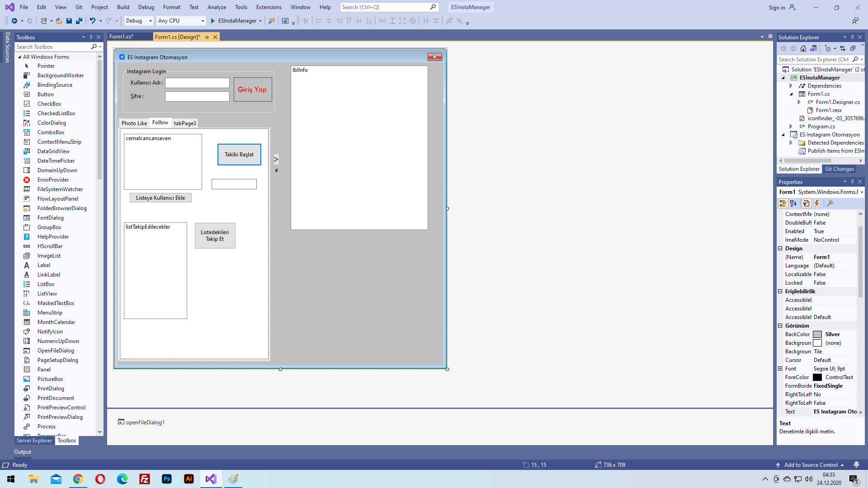Click the Pending Changes Filter clock icon
The width and height of the screenshot is (868, 488).
828,48
